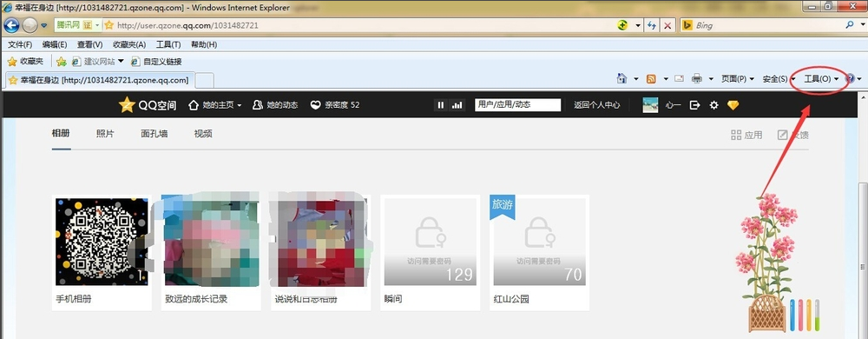Open the 编辑(E) menu
Viewport: 868px width, 339px height.
(x=54, y=44)
